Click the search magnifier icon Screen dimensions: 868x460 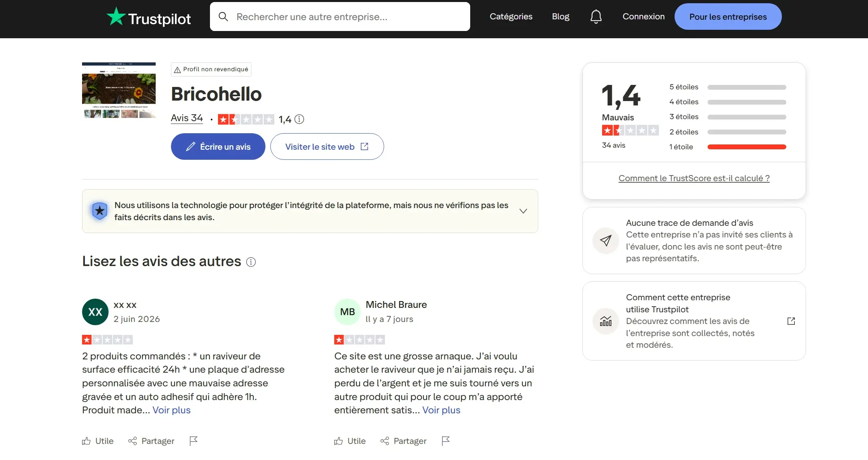(x=223, y=17)
